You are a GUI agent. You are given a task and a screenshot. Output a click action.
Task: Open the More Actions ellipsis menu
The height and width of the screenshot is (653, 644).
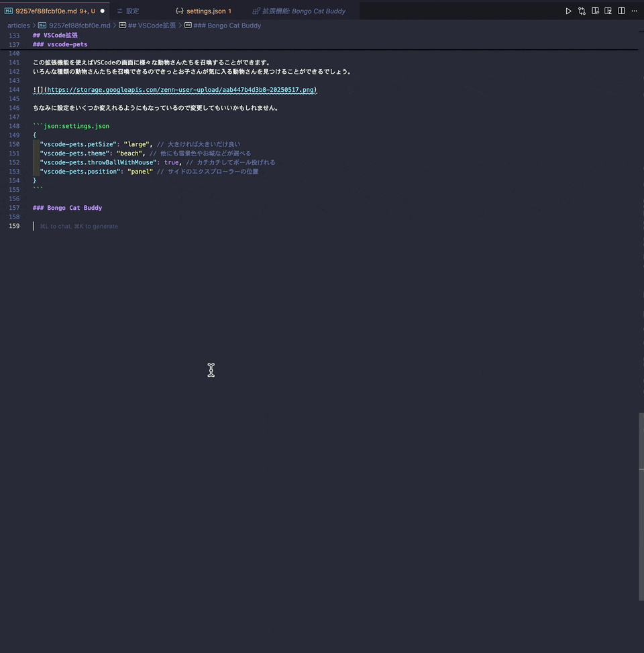click(x=635, y=11)
